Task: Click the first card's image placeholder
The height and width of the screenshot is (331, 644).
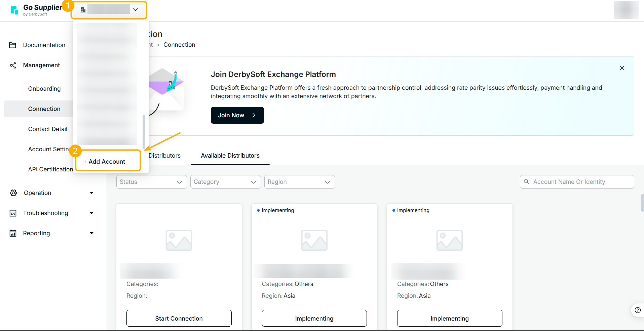Action: [179, 240]
